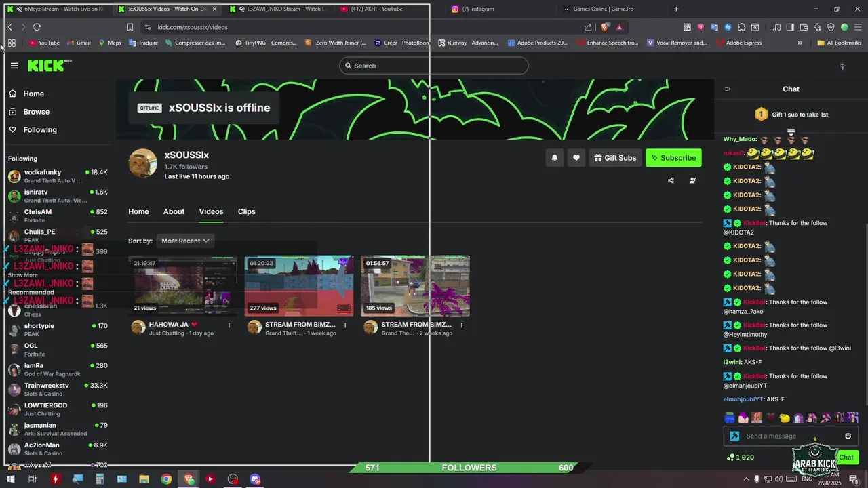Viewport: 868px width, 488px height.
Task: Expand the hidden bookmarks overflow chevron
Action: tap(800, 43)
